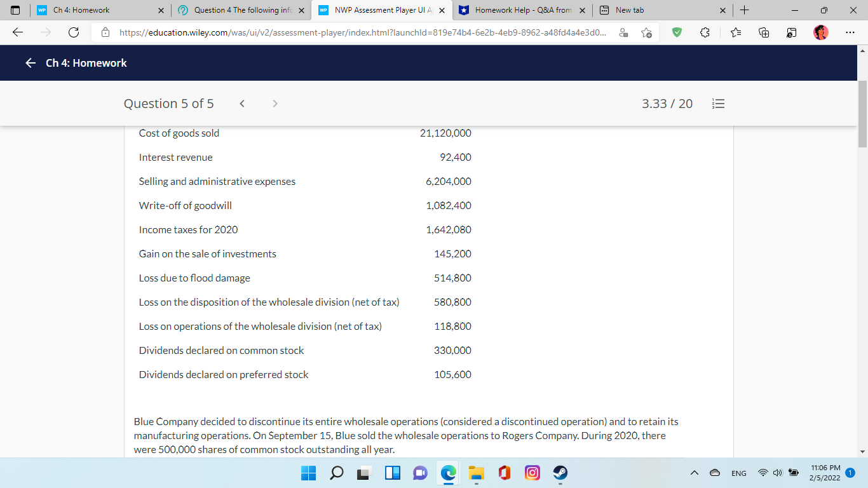Click the 1,642,080 income taxes value
The image size is (868, 488).
pos(449,230)
